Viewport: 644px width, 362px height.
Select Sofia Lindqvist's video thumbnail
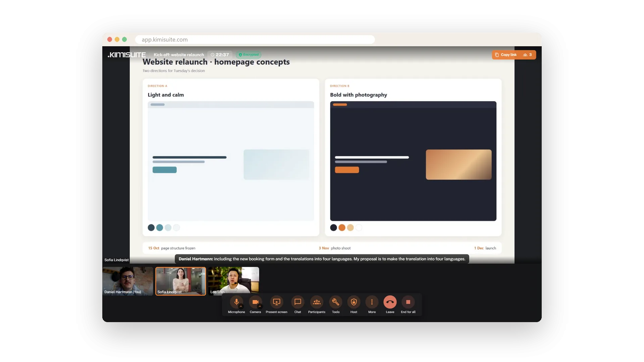(181, 281)
